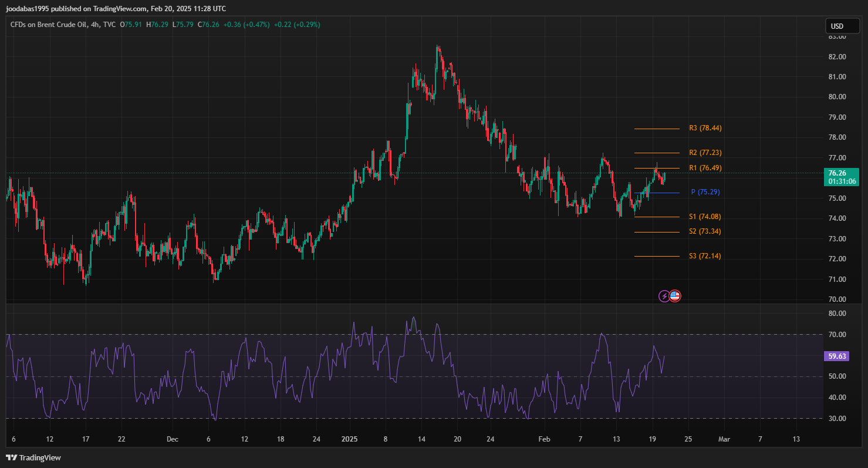Click the US flag economic event icon
This screenshot has height=468, width=868.
click(675, 296)
